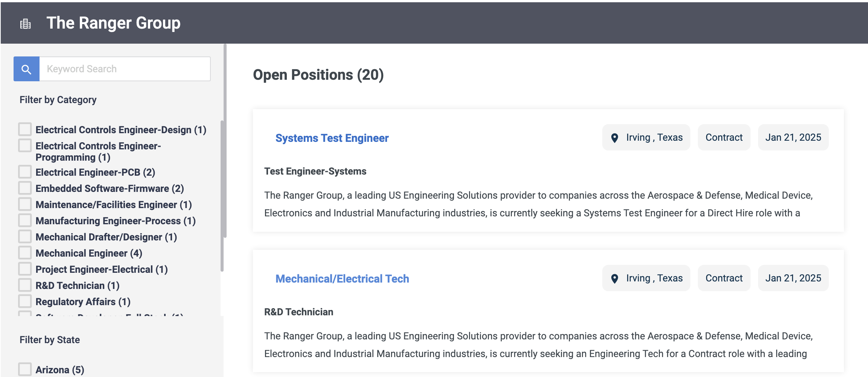This screenshot has width=868, height=377.
Task: Focus the Keyword Search field
Action: coord(125,69)
